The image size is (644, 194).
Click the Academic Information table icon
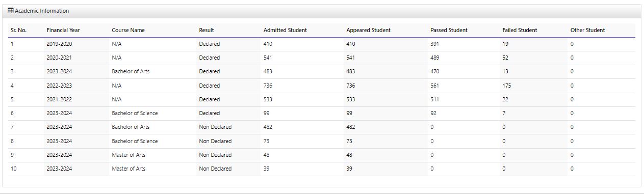11,11
